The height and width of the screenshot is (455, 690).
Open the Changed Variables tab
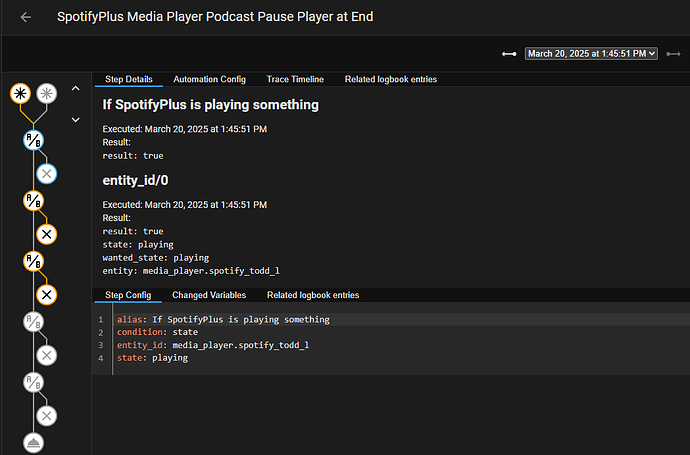click(x=209, y=295)
